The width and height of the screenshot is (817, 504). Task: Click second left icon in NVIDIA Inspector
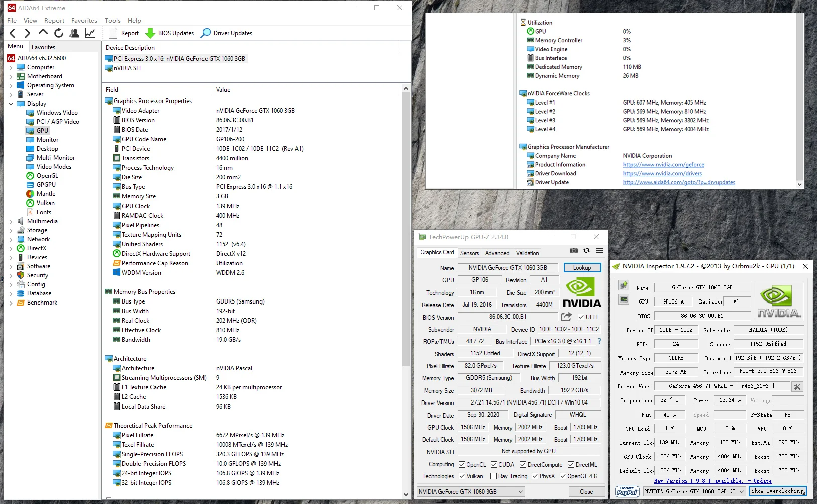pyautogui.click(x=624, y=299)
